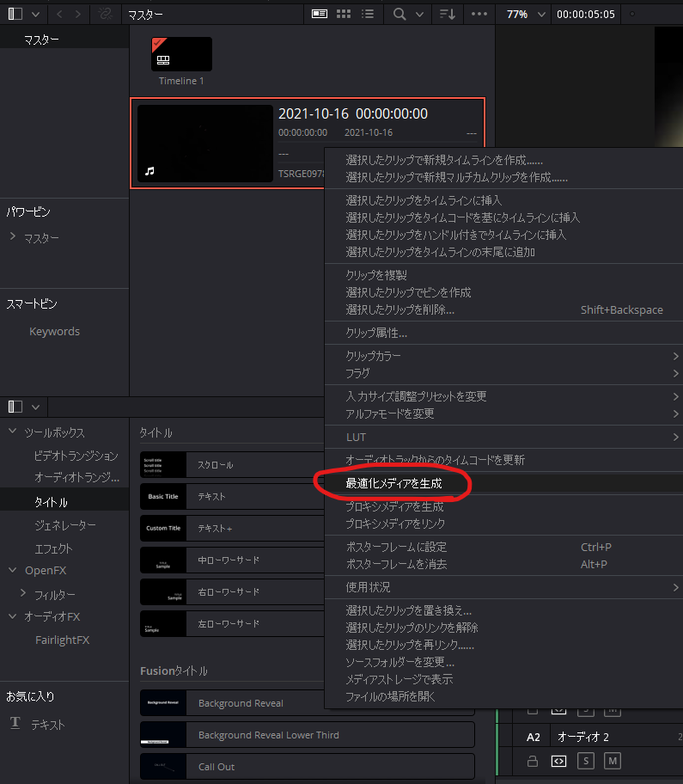This screenshot has height=784, width=683.
Task: Choose 選択したクリップで新規タイムラインを作成
Action: point(503,160)
